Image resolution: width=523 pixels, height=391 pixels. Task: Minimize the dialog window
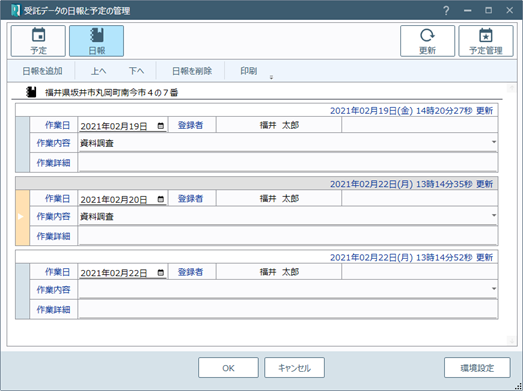coord(468,11)
